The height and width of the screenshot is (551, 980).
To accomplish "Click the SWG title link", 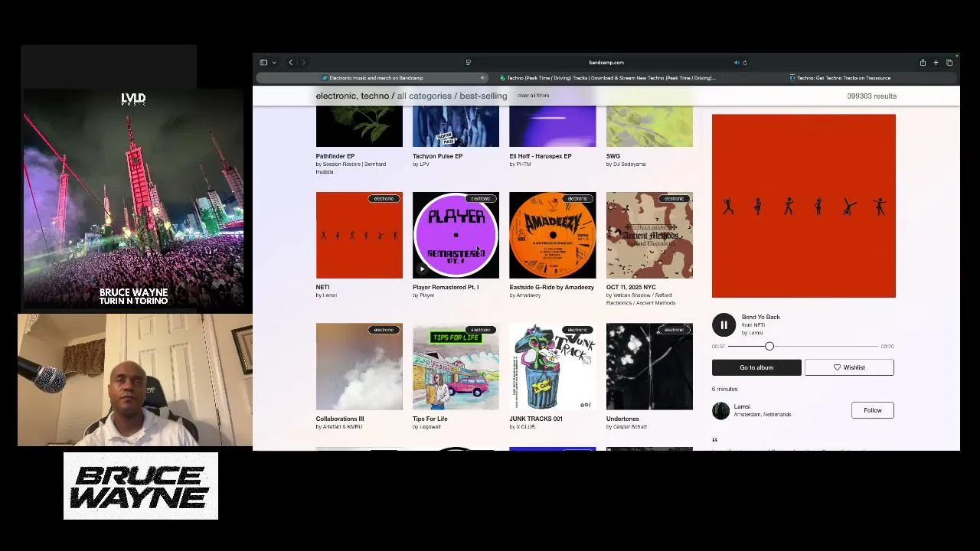I will [613, 156].
